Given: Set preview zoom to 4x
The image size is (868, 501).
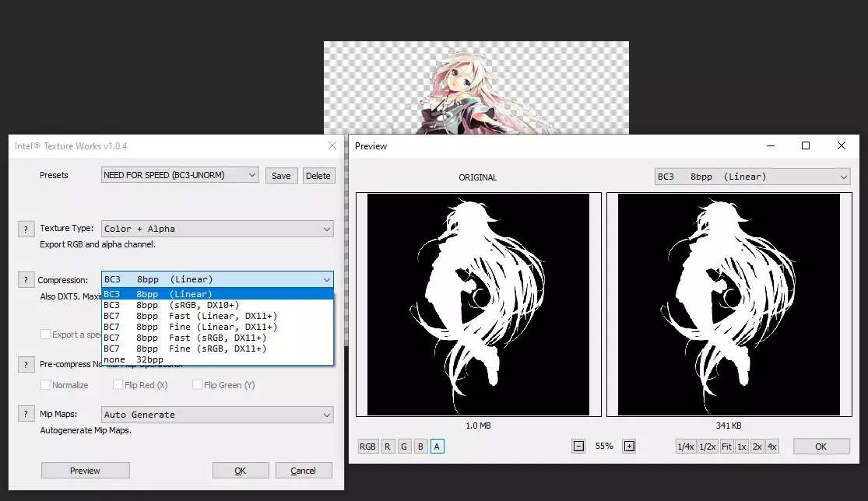Looking at the screenshot, I should pos(771,447).
